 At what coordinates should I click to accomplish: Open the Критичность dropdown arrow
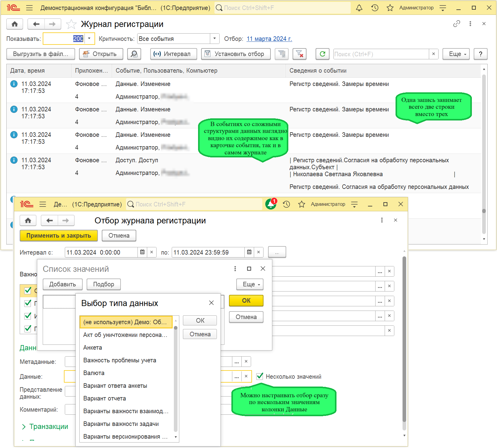(214, 38)
